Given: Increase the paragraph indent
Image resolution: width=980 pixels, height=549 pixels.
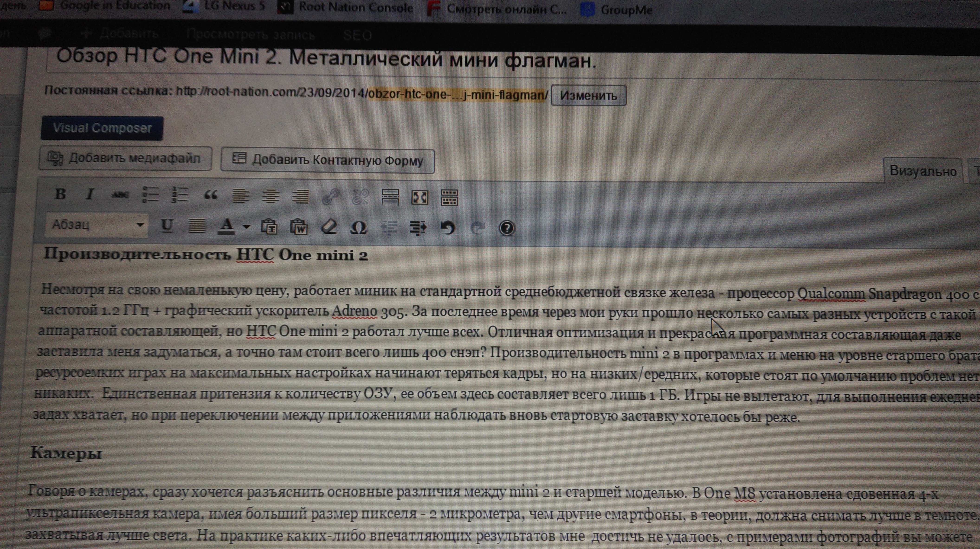Looking at the screenshot, I should coord(418,228).
